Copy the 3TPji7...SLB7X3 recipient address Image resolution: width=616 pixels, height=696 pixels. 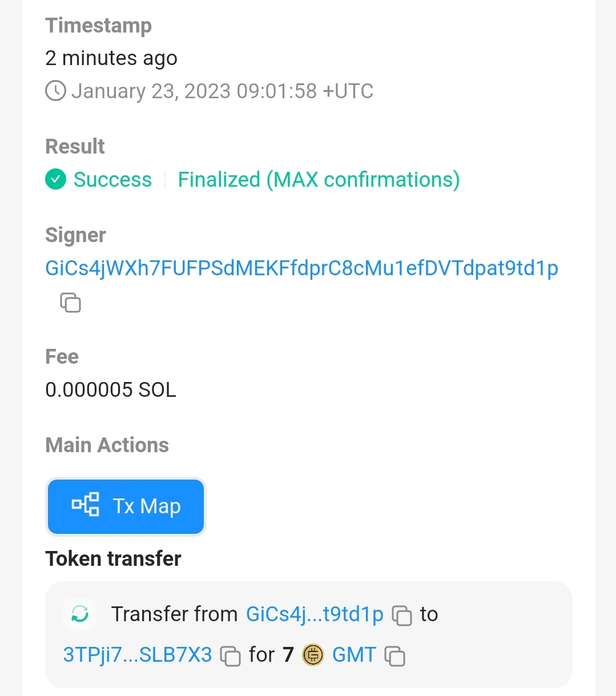click(230, 656)
